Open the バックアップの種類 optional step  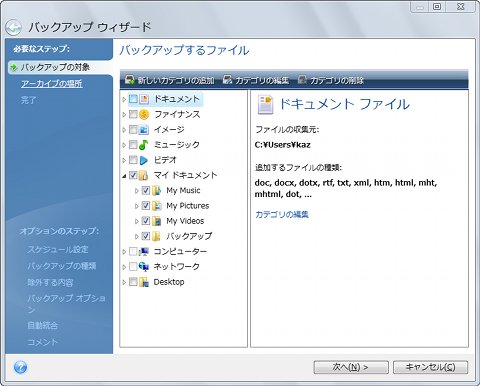click(x=62, y=266)
